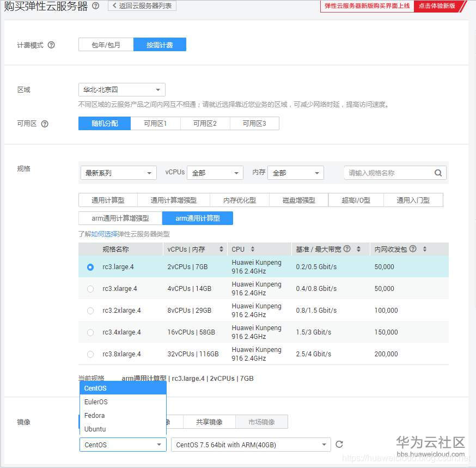Viewport: 476px width, 468px height.
Task: Select 可用区3 option
Action: (x=254, y=124)
